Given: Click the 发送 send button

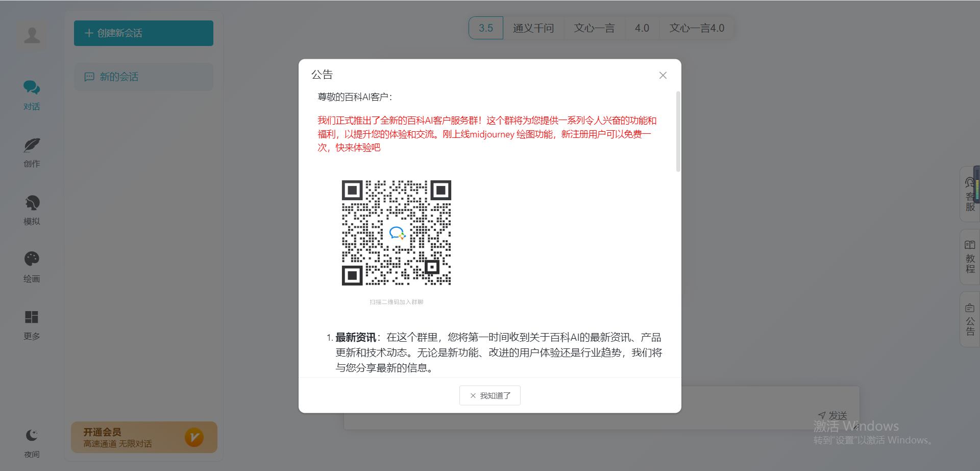Looking at the screenshot, I should pyautogui.click(x=832, y=416).
